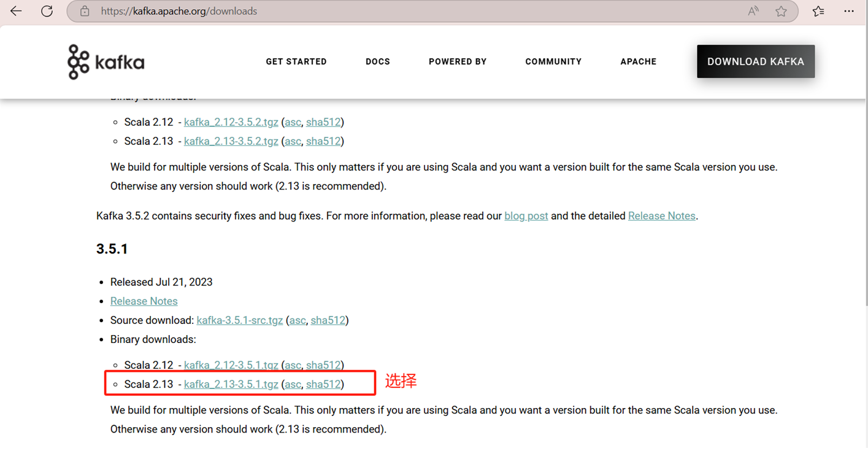Viewport: 868px width, 451px height.
Task: Open asc signature for kafka-3.5.1-src
Action: [x=298, y=320]
